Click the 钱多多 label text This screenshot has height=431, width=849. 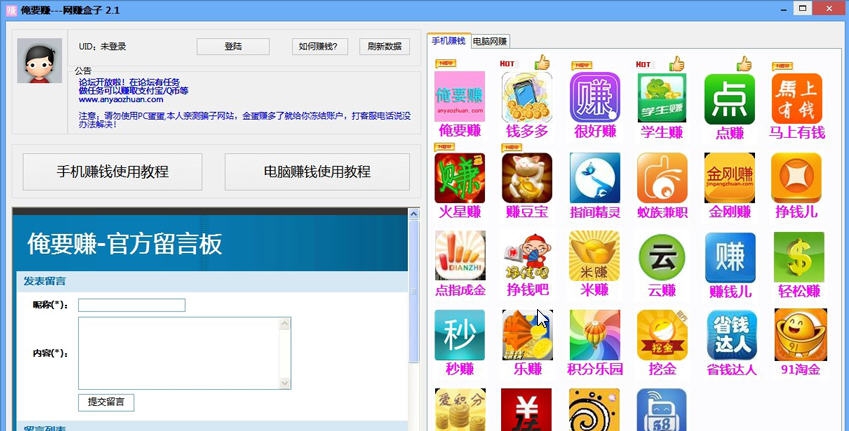tap(527, 132)
